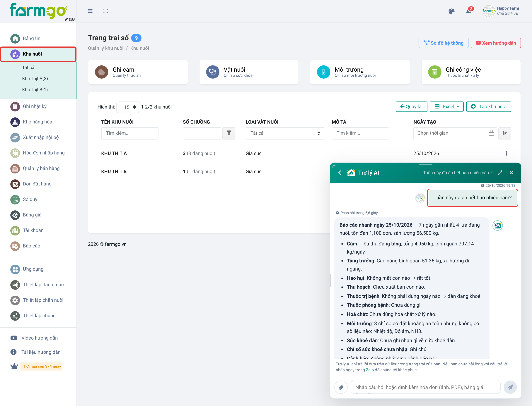The image size is (532, 406).
Task: Open the notifications bell icon
Action: coord(469,11)
